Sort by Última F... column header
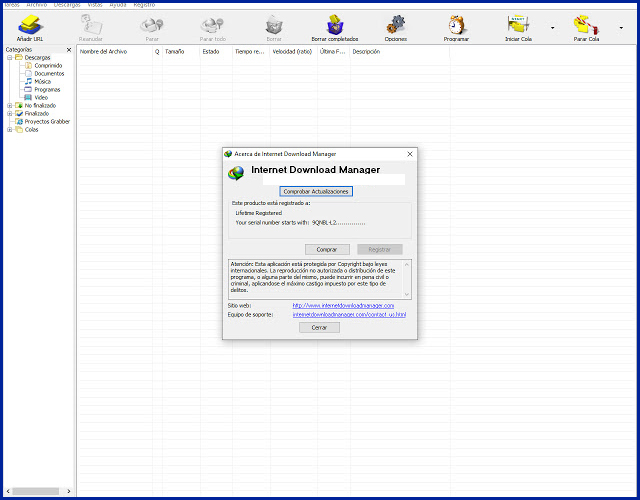 [x=333, y=52]
